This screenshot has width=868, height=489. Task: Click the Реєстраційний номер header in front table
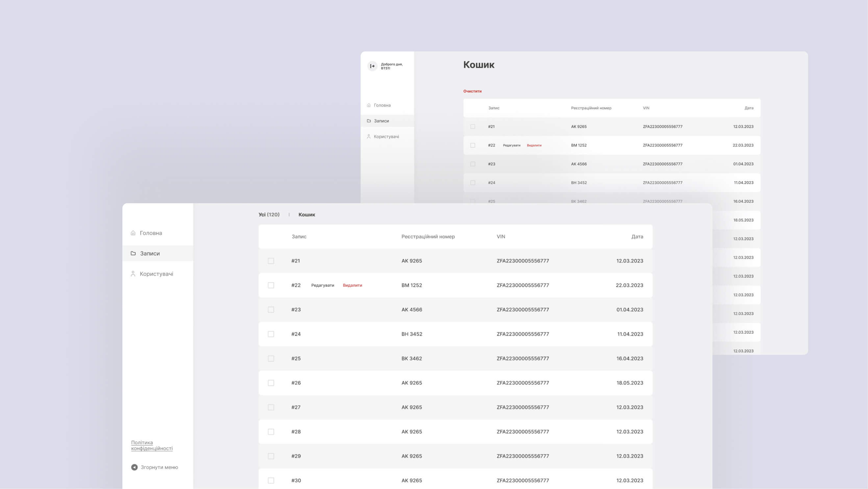point(428,237)
